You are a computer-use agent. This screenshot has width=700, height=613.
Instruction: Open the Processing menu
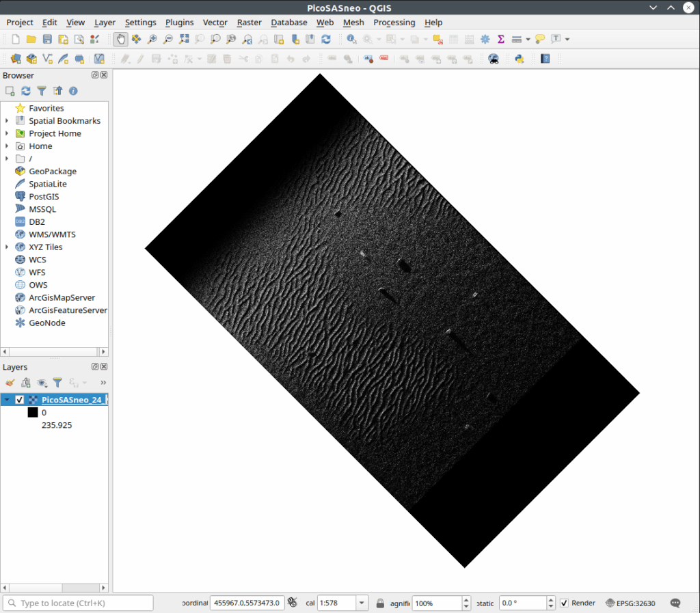(394, 23)
